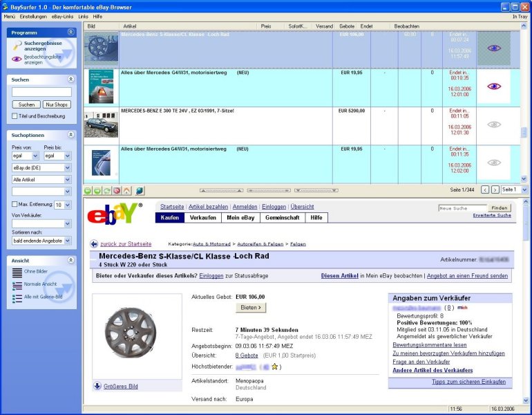Open the Preis bis dropdown
The image size is (532, 415).
pyautogui.click(x=68, y=156)
